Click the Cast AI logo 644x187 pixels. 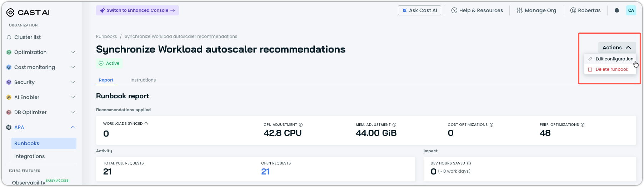pyautogui.click(x=28, y=13)
